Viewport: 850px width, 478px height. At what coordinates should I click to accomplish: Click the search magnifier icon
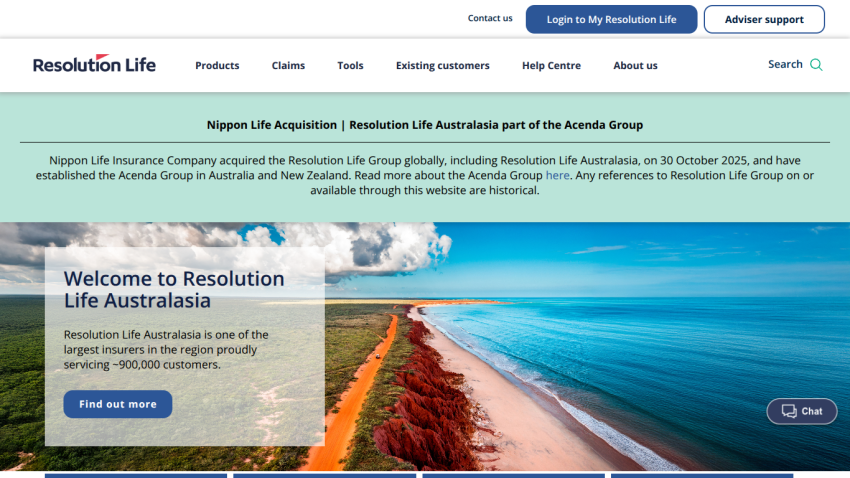coord(816,65)
